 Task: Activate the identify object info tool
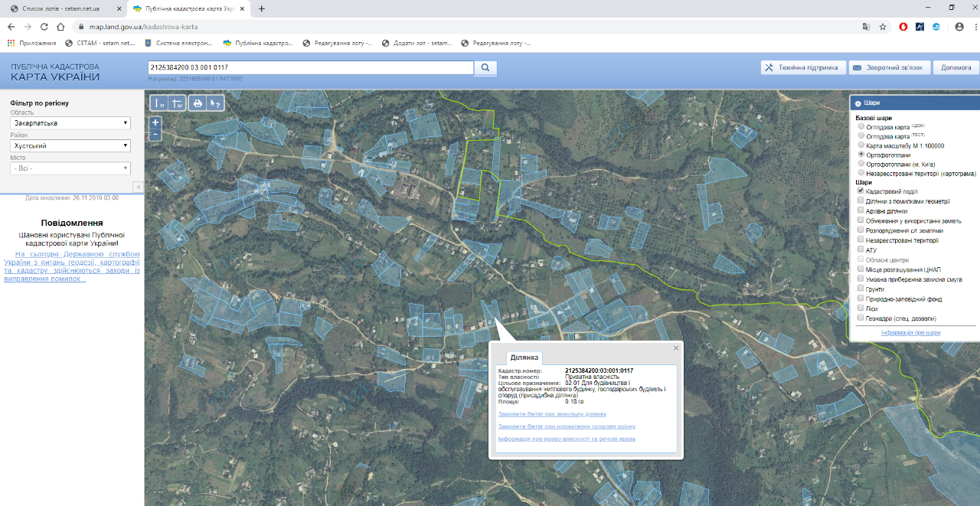(x=215, y=103)
